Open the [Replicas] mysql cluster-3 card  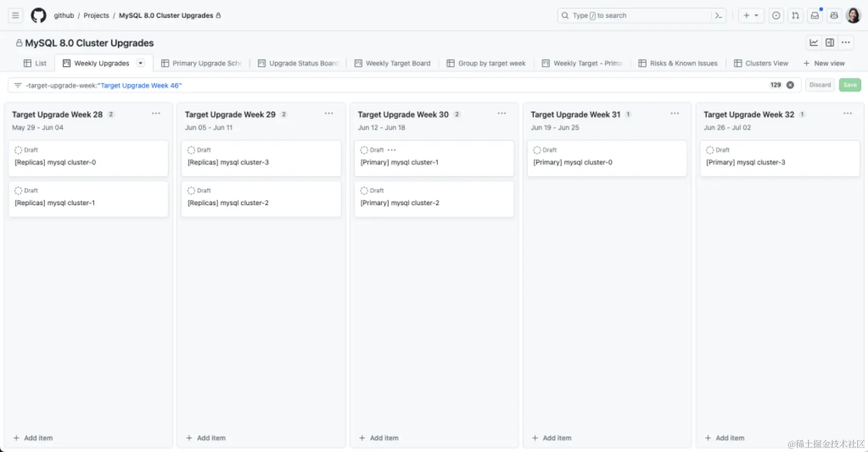(261, 158)
